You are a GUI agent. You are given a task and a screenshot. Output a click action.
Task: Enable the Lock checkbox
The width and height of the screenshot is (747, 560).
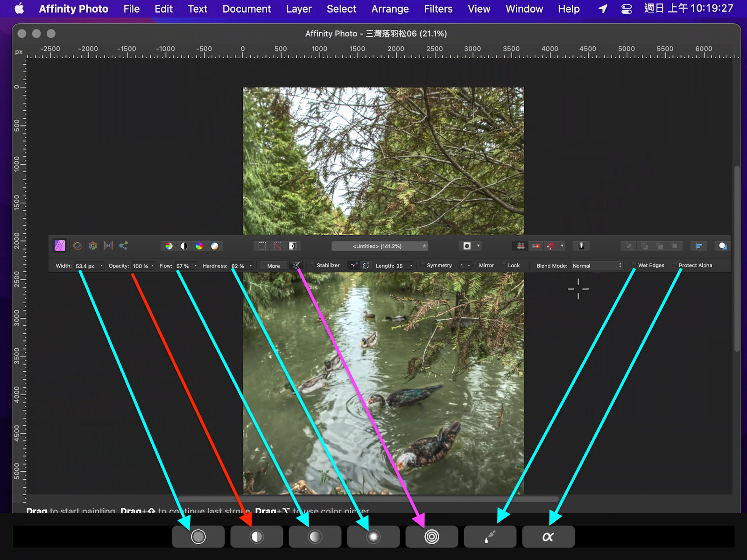click(x=504, y=266)
